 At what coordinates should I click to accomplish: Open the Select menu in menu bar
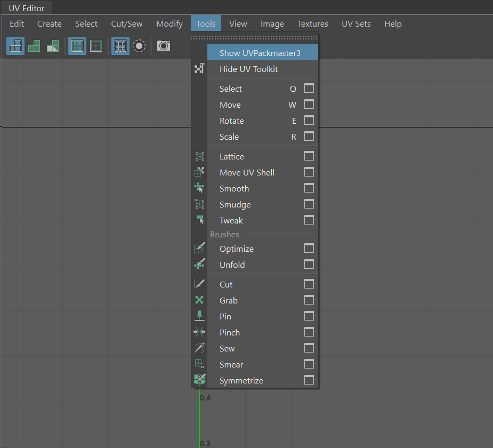coord(86,23)
